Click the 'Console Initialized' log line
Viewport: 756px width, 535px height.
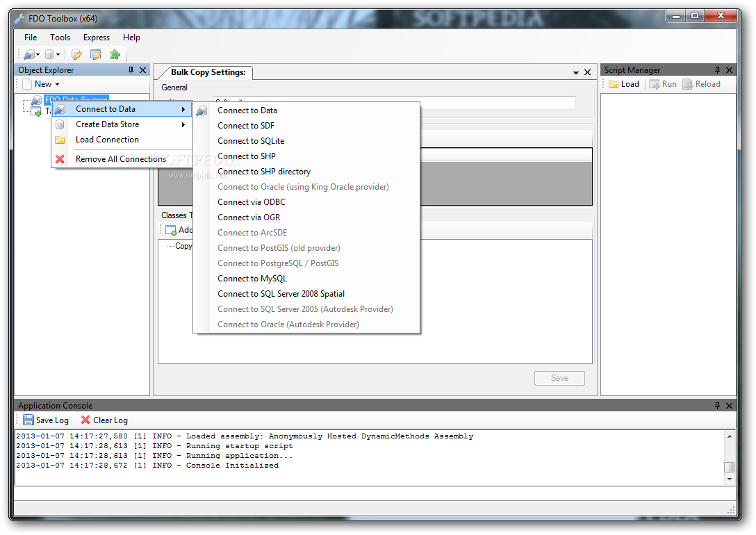pos(147,466)
